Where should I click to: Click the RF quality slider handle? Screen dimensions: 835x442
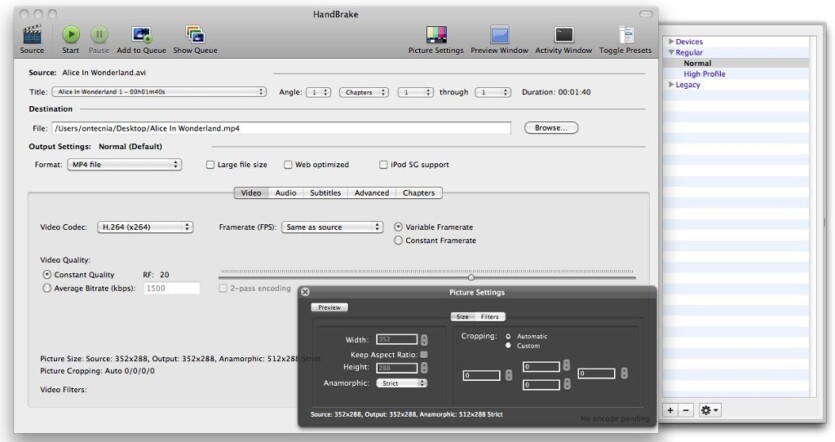click(x=471, y=277)
